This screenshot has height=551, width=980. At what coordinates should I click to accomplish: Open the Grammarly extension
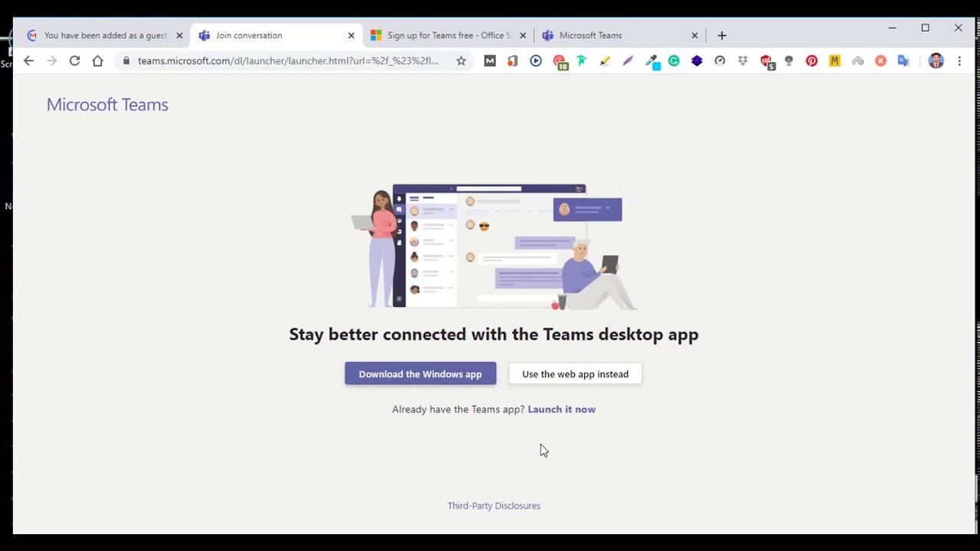[674, 60]
